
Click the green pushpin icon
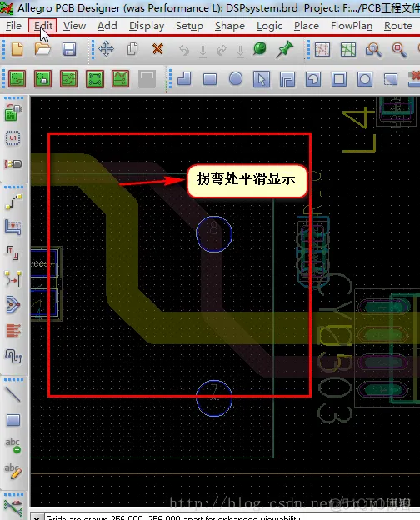coord(285,49)
